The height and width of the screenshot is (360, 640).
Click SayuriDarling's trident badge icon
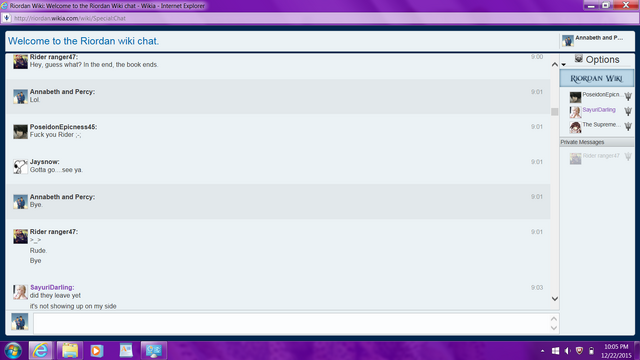628,111
